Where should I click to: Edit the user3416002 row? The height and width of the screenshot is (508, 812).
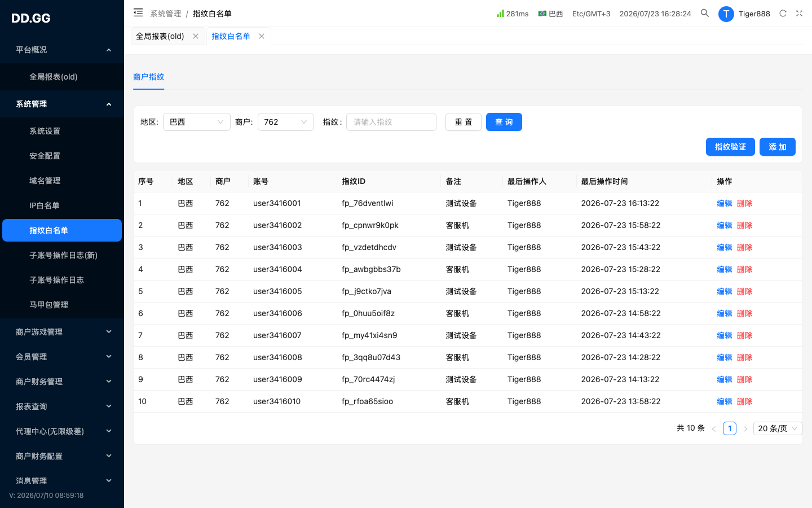[725, 225]
